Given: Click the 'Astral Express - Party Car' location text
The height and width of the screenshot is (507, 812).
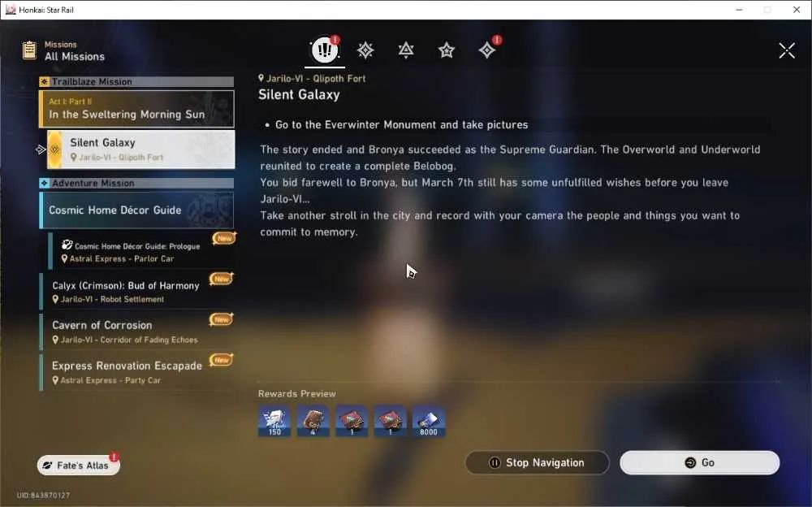Looking at the screenshot, I should [110, 380].
